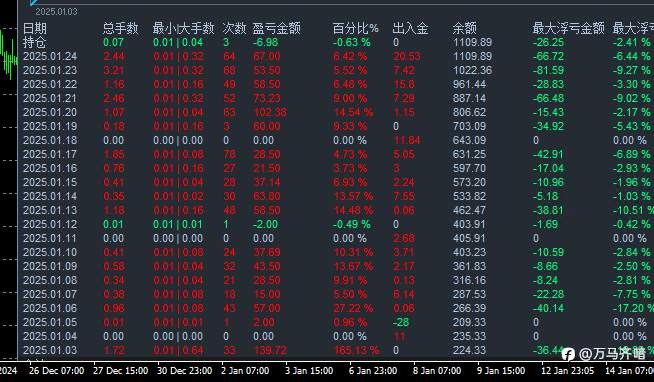This screenshot has height=382, width=654.
Task: Select the date 2025.01.23
Action: coord(50,70)
